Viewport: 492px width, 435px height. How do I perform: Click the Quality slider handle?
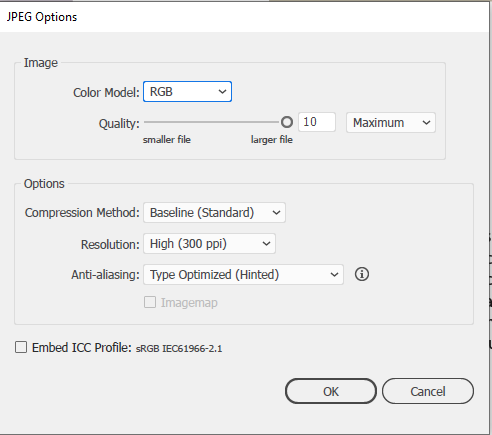tap(287, 122)
